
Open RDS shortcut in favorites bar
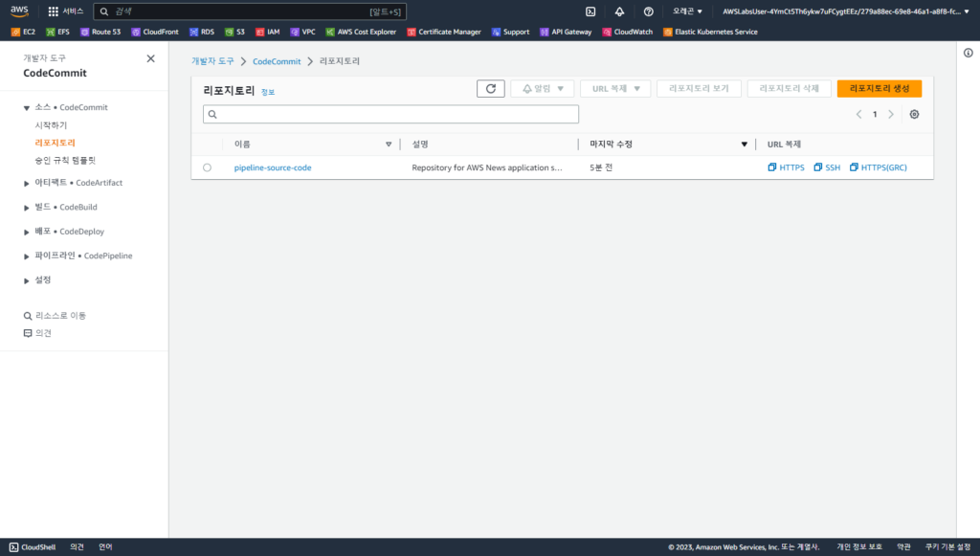tap(202, 32)
